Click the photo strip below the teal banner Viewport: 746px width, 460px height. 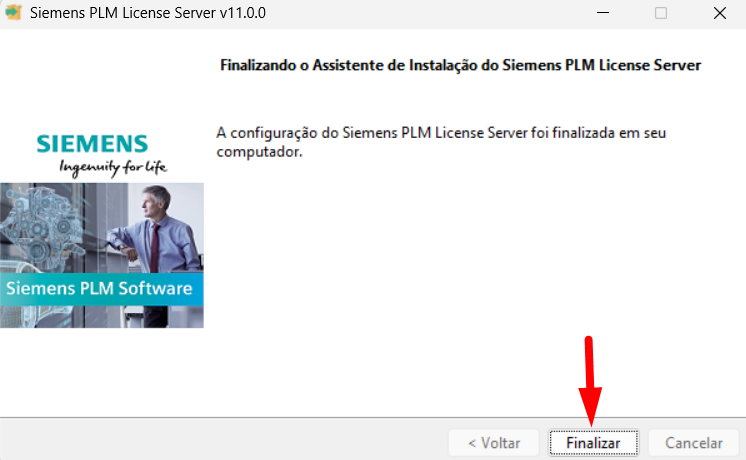(x=101, y=317)
